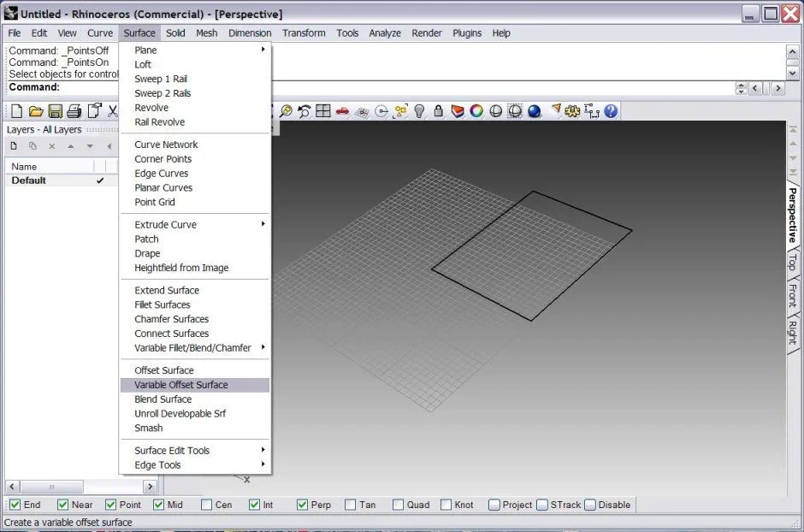Open document properties toolbar icon

coord(94,110)
